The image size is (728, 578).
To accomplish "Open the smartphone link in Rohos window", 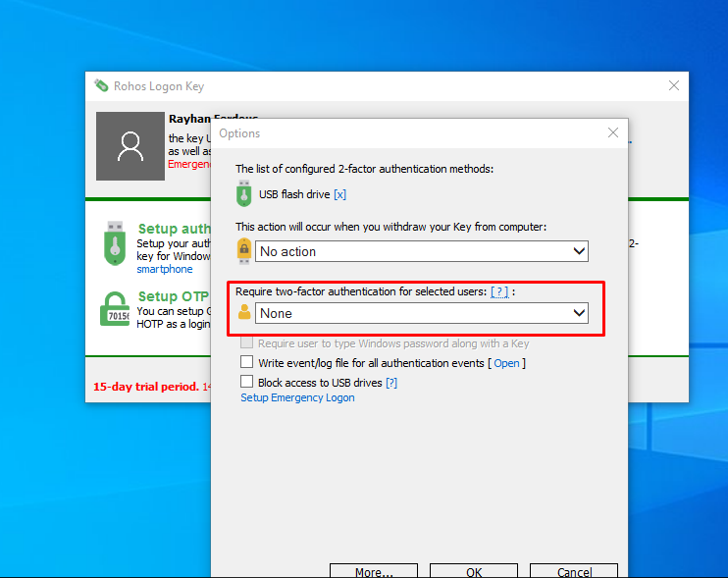I will (x=165, y=269).
